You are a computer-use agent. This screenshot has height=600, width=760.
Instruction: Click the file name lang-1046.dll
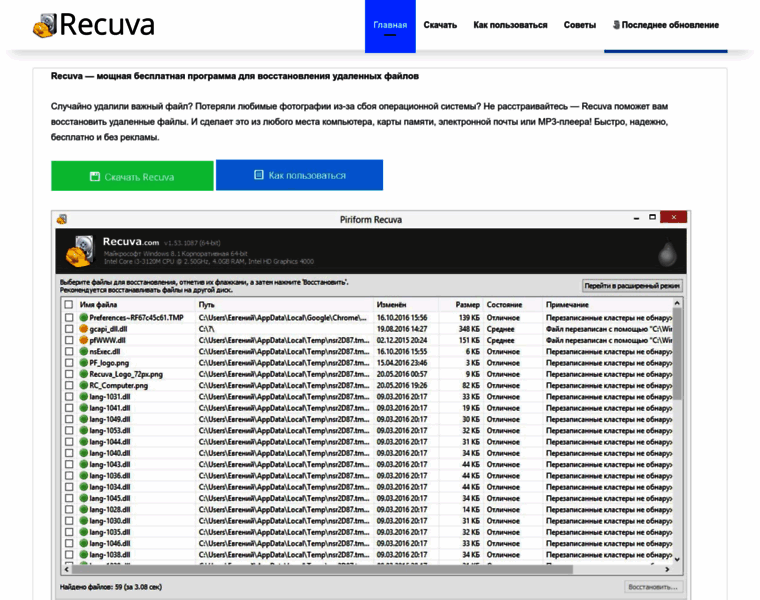pyautogui.click(x=110, y=543)
